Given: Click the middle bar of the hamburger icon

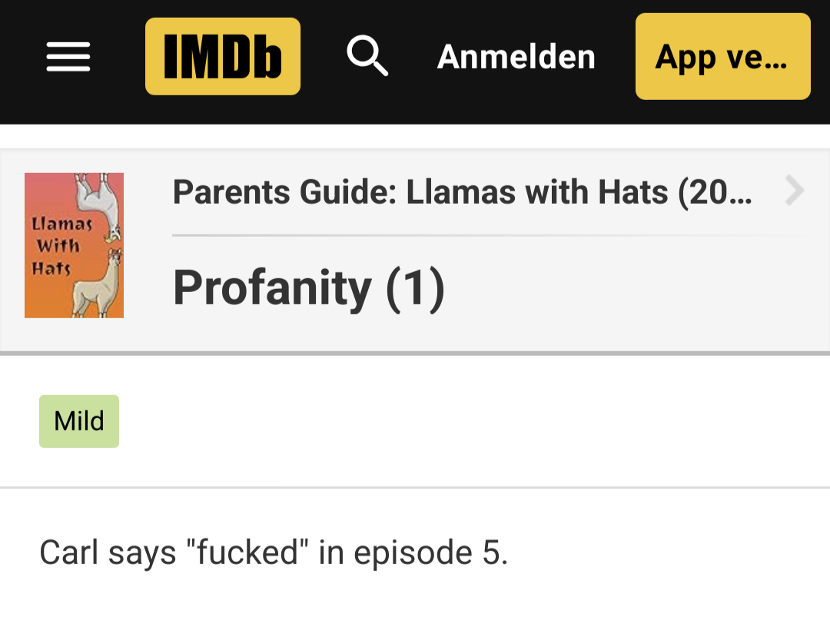Looking at the screenshot, I should pos(68,57).
